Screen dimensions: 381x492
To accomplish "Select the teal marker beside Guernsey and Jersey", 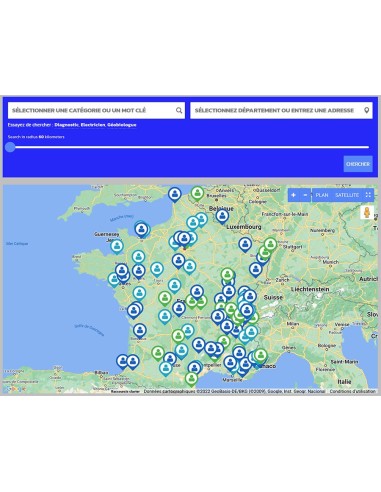I will point(117,247).
